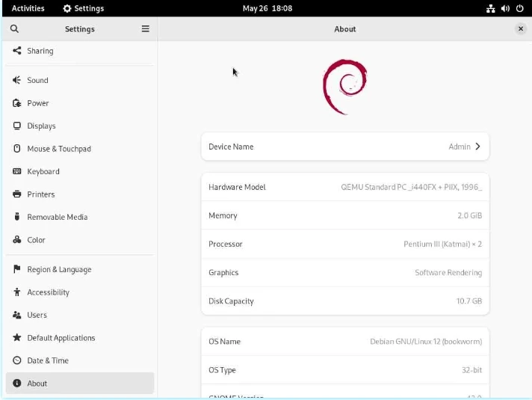Click the Sharing icon in sidebar
The height and width of the screenshot is (400, 532).
(17, 51)
